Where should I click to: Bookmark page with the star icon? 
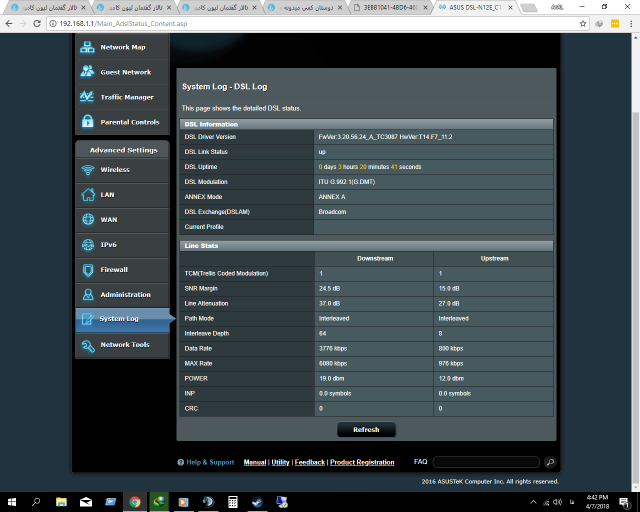coord(583,24)
